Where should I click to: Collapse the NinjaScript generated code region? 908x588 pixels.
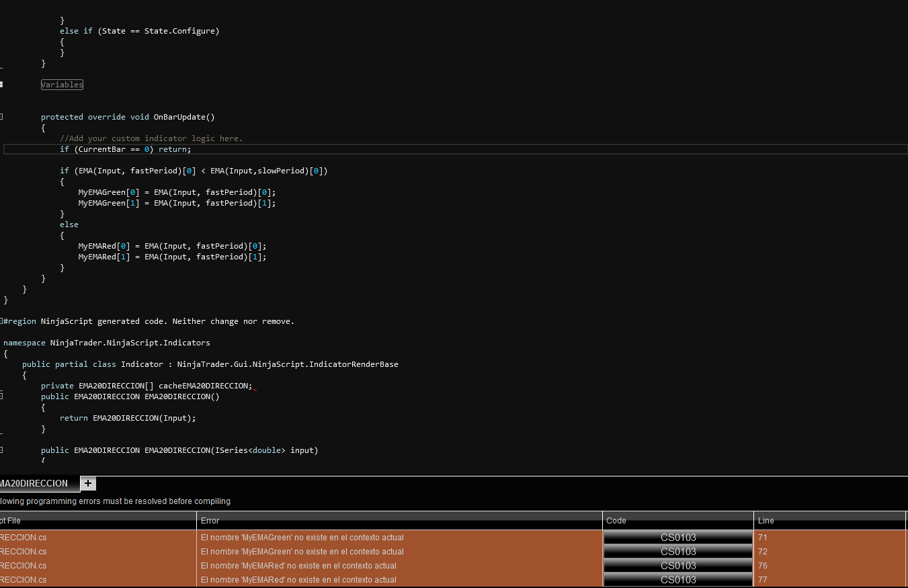pos(1,321)
